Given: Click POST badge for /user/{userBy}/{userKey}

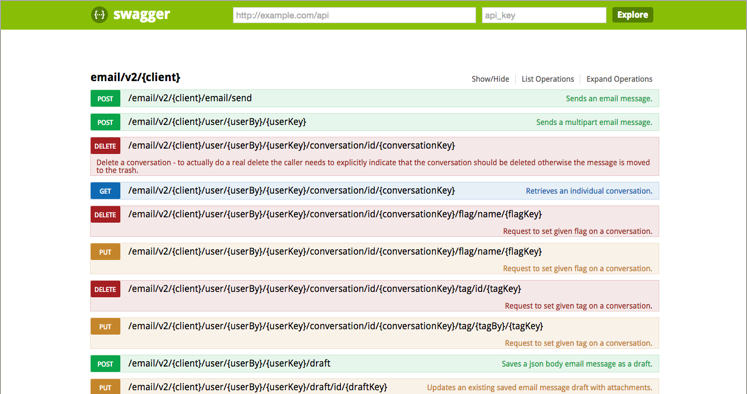Looking at the screenshot, I should coord(105,122).
